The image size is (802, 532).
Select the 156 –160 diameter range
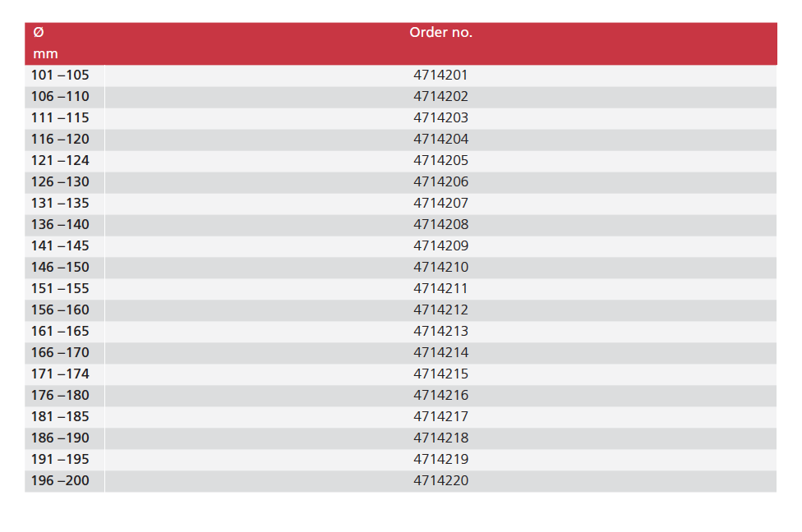(x=60, y=310)
